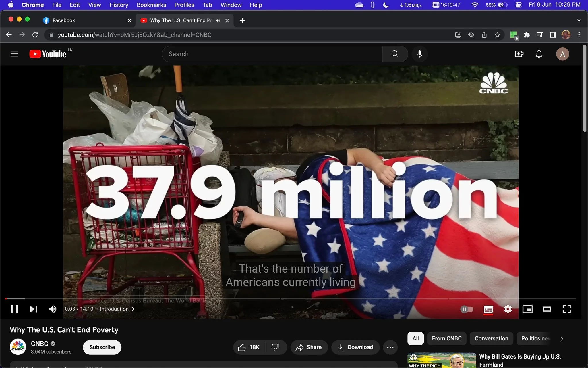Image resolution: width=588 pixels, height=368 pixels.
Task: Open 'Why Bill Gates Is Buying' title
Action: (x=520, y=361)
